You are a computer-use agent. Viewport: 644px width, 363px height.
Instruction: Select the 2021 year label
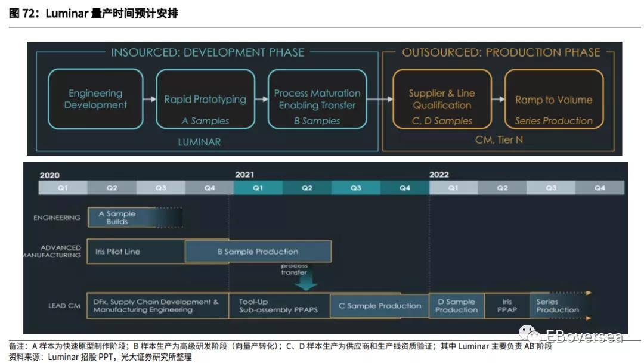point(244,175)
